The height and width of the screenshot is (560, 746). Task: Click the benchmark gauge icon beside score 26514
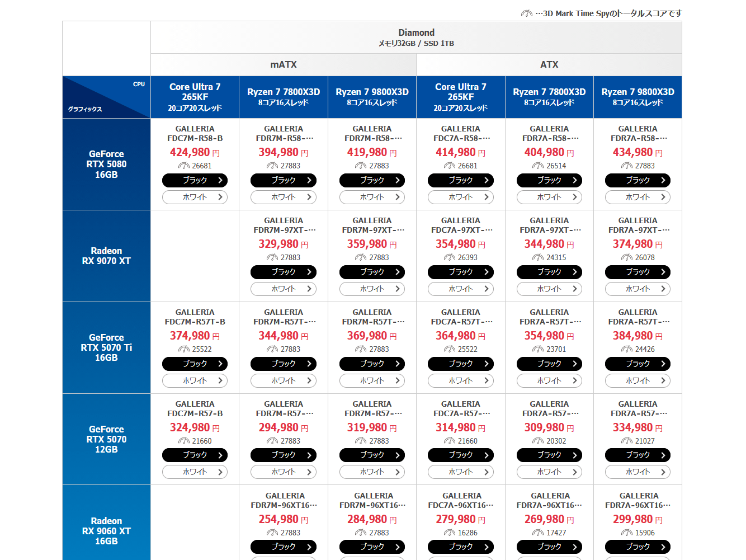tap(538, 166)
